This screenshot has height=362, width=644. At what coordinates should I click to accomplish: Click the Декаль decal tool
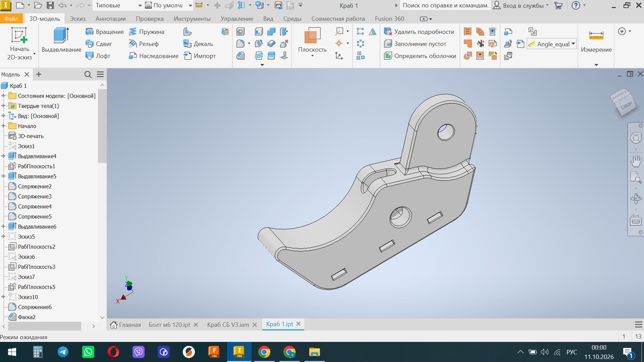(x=198, y=44)
